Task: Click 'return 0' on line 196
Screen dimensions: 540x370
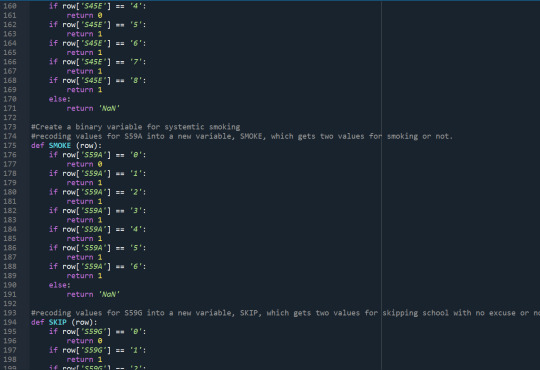Action: (84, 341)
